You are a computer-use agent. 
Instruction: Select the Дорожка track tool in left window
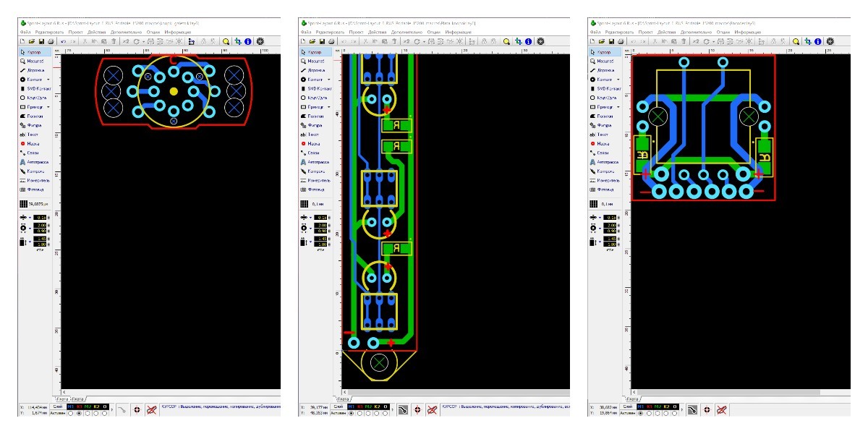(x=34, y=70)
